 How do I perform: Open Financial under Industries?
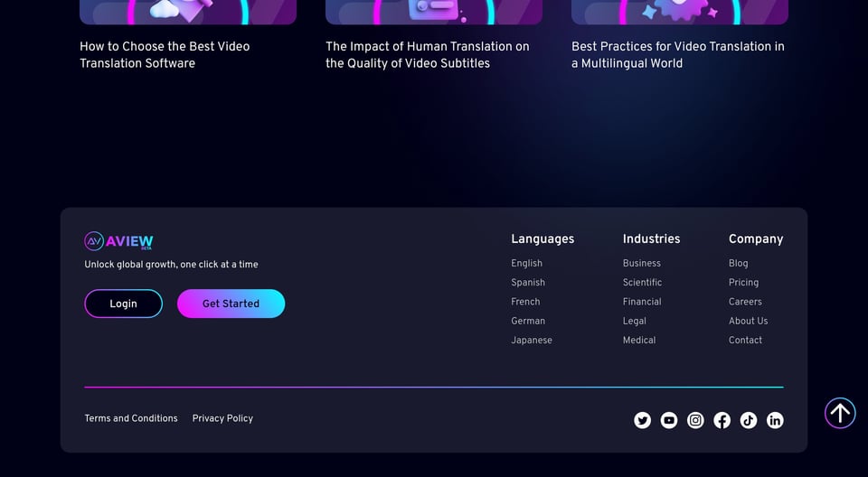pyautogui.click(x=642, y=302)
